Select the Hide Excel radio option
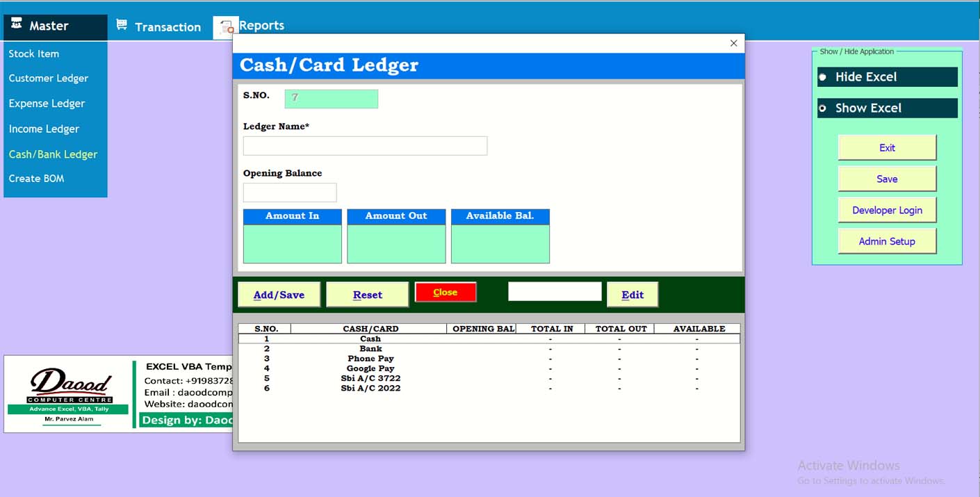 823,77
